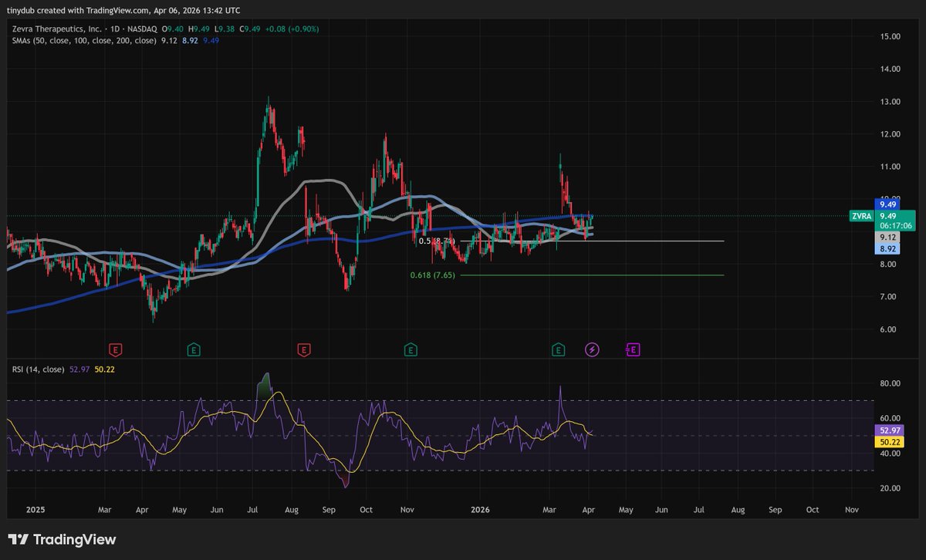Select the green 0.618 Fibonacci level line
This screenshot has width=926, height=560.
[x=592, y=275]
